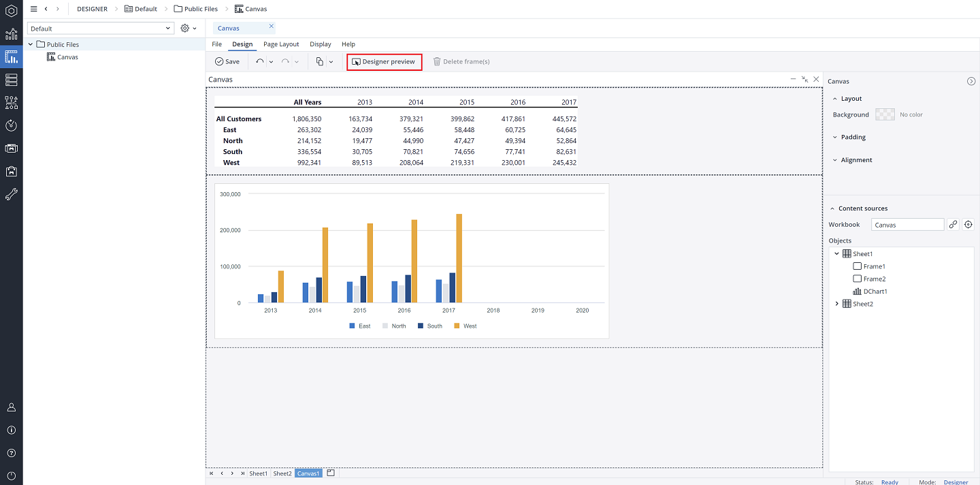Viewport: 980px width, 485px height.
Task: Click Designer preview toolbar button
Action: coord(384,61)
